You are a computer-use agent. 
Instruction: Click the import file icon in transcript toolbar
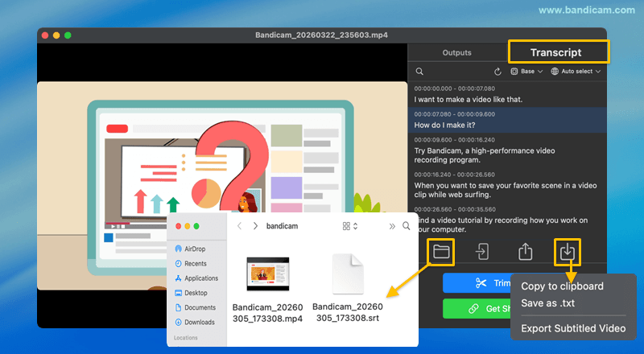click(x=482, y=252)
